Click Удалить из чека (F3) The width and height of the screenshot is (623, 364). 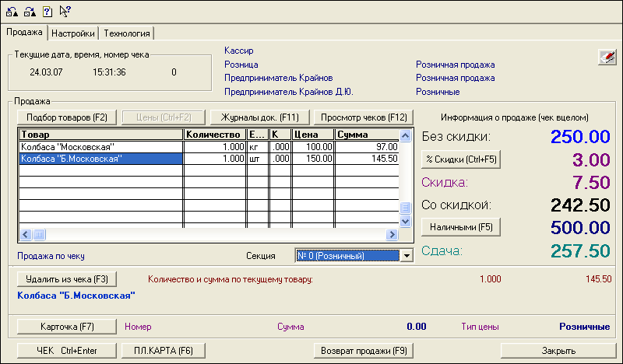point(67,279)
